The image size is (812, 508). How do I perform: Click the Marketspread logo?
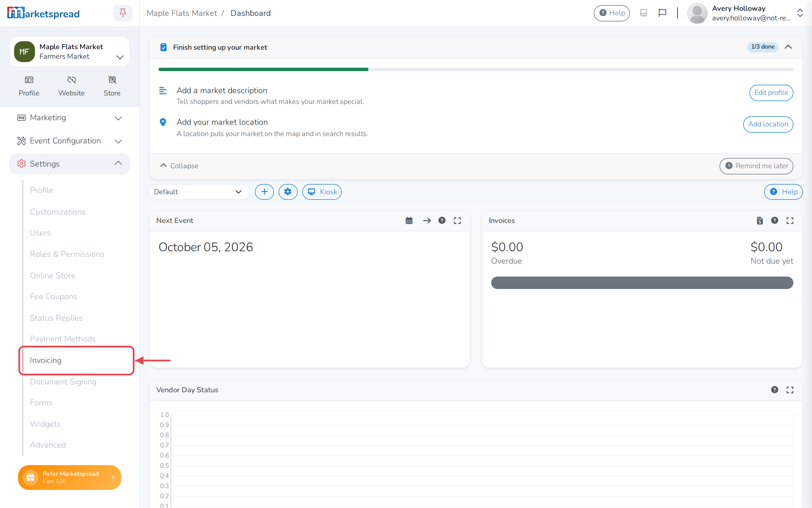(x=43, y=13)
